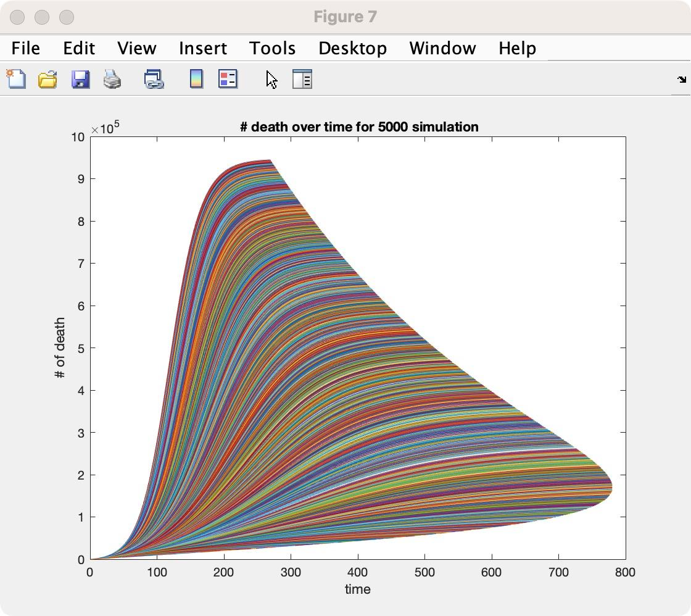This screenshot has width=691, height=616.
Task: Open the Window menu
Action: (442, 48)
